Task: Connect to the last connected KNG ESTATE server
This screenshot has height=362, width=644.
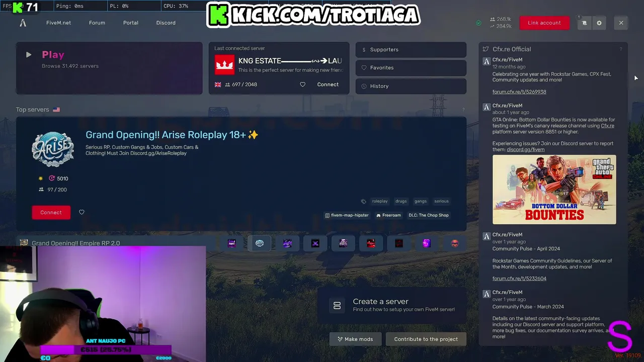Action: pos(328,84)
